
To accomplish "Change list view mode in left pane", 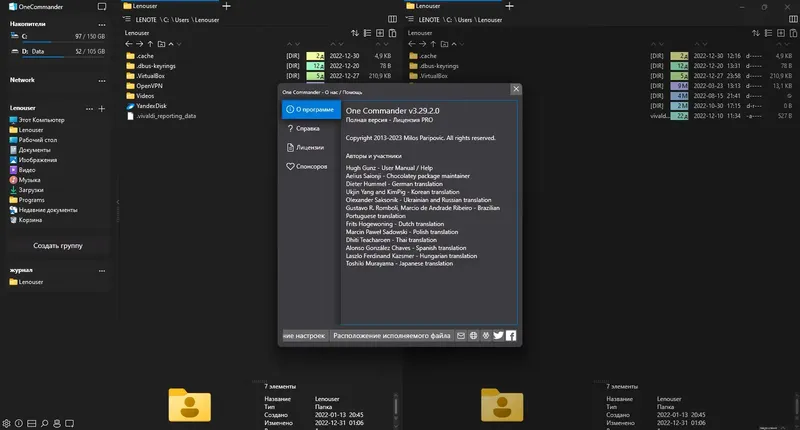I will [367, 33].
